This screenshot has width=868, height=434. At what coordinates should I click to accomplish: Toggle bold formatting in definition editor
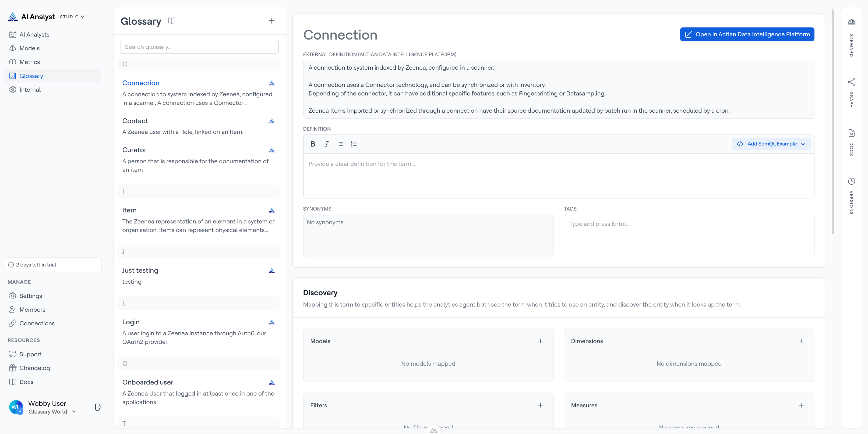pos(312,144)
